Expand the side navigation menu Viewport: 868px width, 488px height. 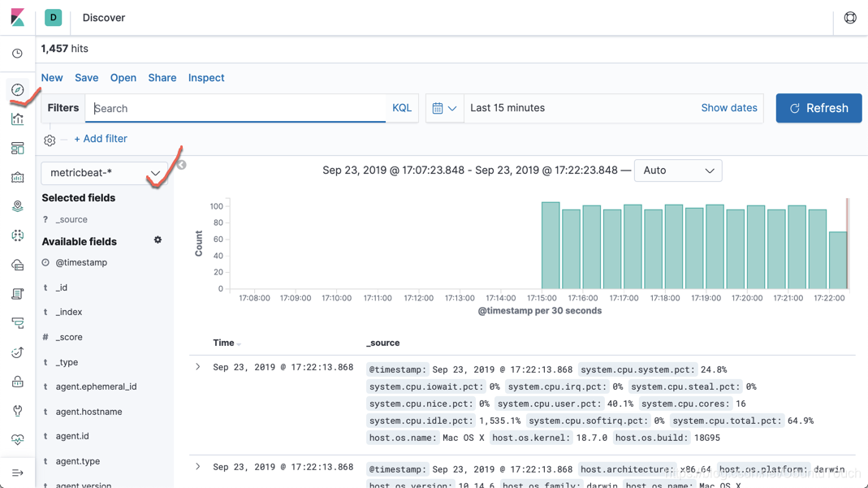pos(18,473)
